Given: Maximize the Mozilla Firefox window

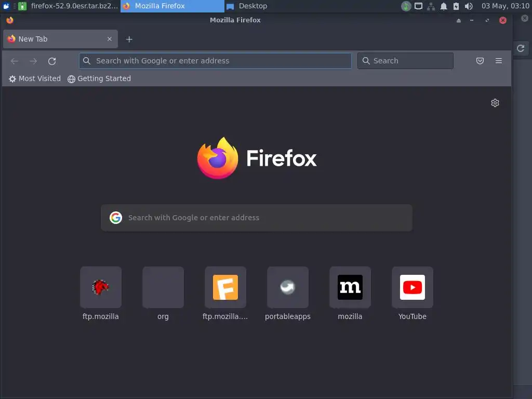Looking at the screenshot, I should point(487,20).
